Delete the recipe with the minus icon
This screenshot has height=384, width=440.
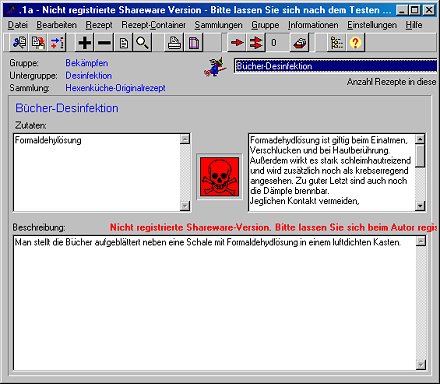click(x=104, y=43)
